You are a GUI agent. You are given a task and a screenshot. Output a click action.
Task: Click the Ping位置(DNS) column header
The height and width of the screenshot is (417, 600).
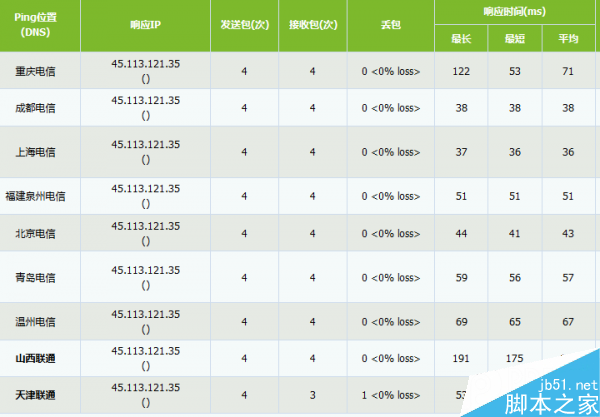pos(36,25)
